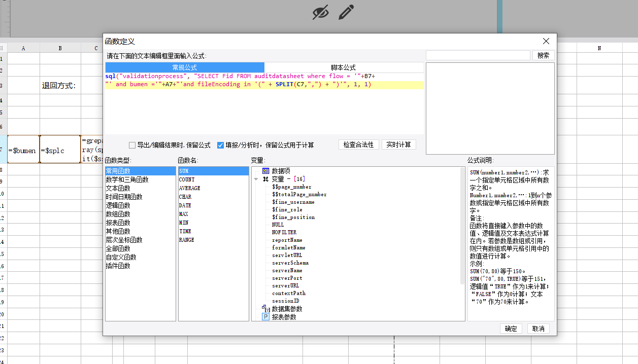The image size is (638, 364).
Task: Select the sessionID variable
Action: click(x=286, y=301)
